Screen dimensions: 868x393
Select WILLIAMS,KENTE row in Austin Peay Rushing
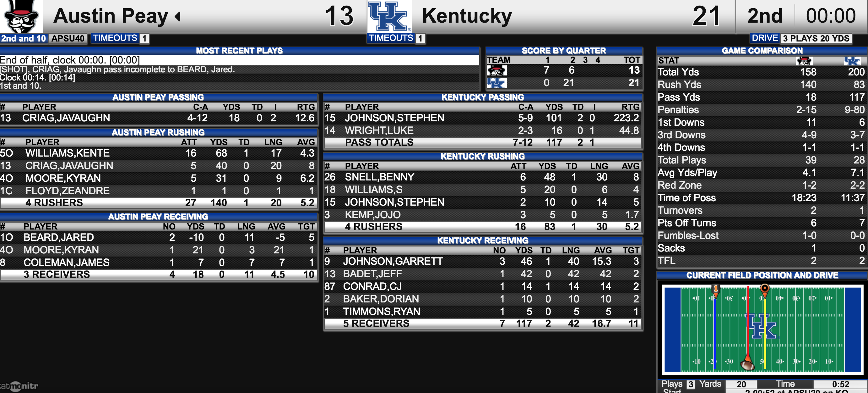click(x=158, y=153)
